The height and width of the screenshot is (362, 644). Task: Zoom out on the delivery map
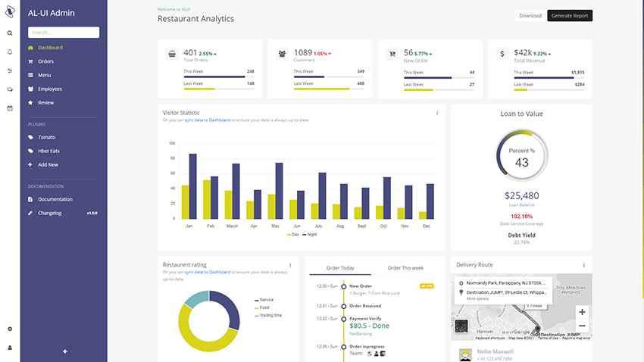(581, 326)
